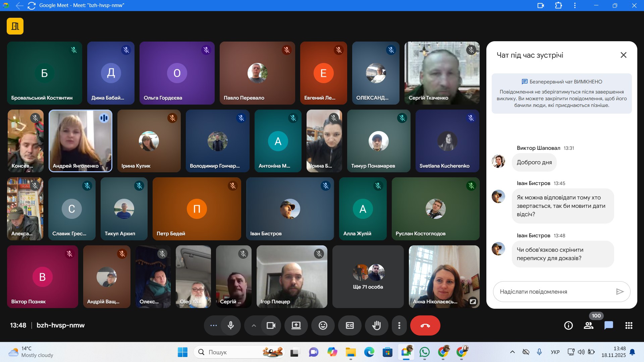Click the yellow companion mode icon

15,26
